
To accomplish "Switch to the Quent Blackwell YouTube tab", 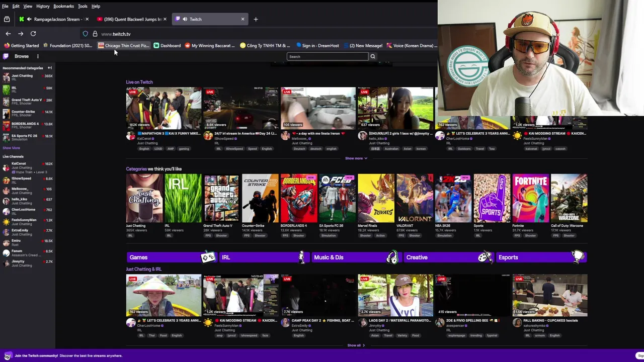I will (x=132, y=19).
